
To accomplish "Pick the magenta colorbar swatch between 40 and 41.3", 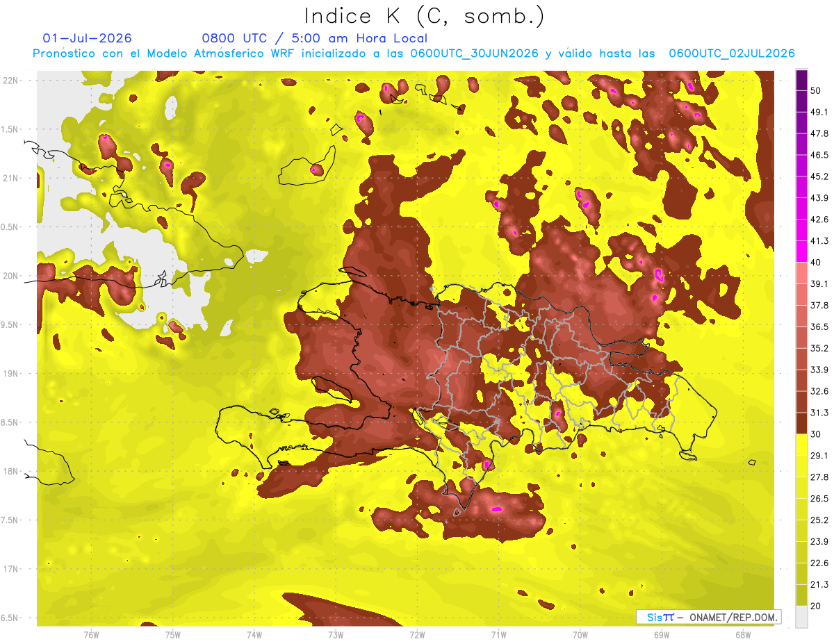I will tap(801, 252).
